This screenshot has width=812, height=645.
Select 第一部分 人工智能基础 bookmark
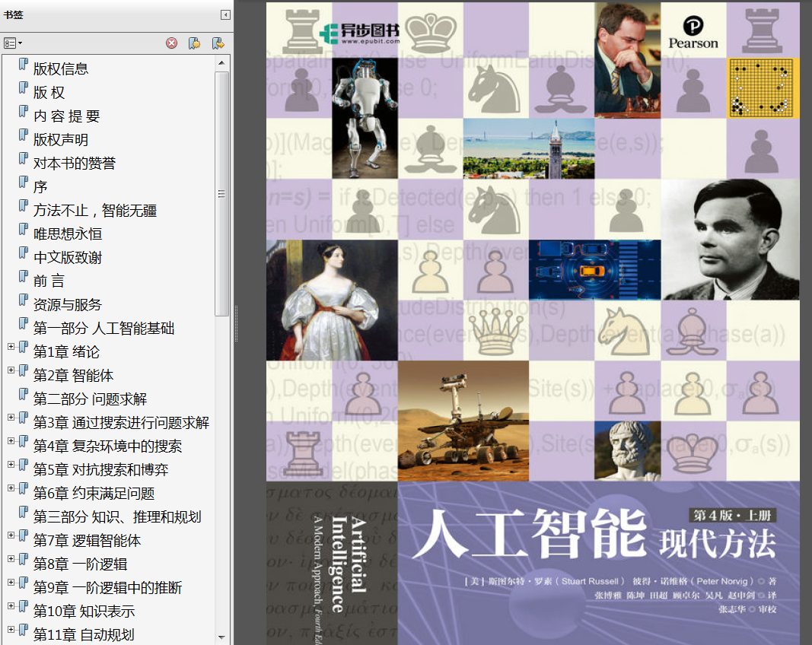coord(103,328)
